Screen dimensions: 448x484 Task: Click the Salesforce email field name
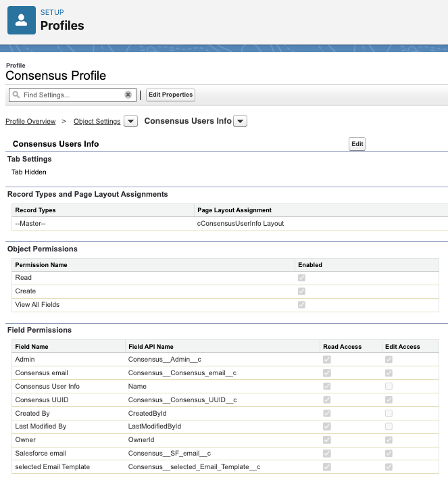41,454
